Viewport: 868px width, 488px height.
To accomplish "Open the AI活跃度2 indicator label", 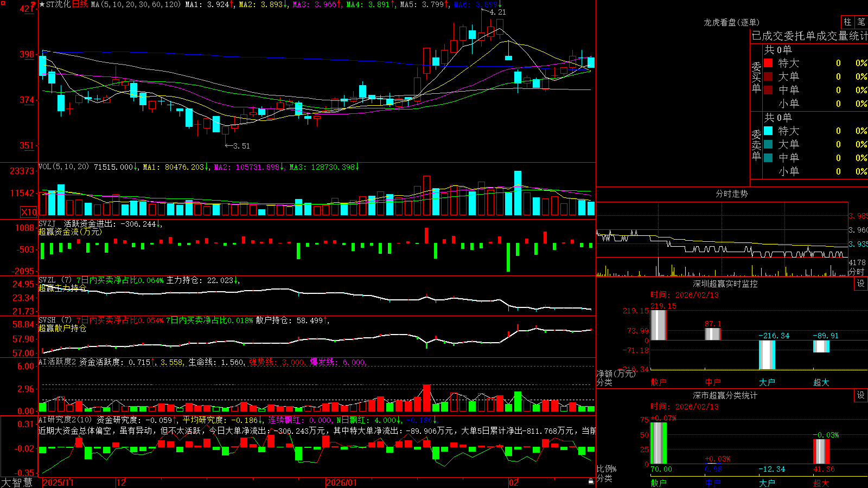I will coord(58,362).
